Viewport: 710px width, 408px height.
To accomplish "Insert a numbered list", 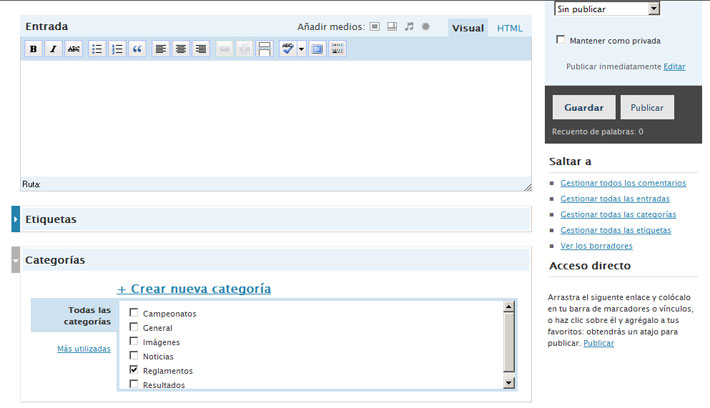I will click(117, 49).
